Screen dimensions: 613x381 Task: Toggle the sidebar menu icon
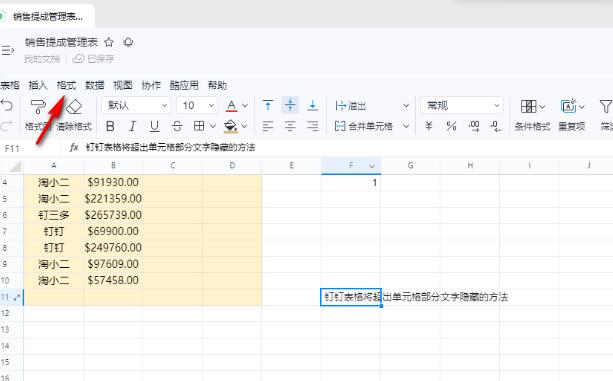pyautogui.click(x=7, y=50)
